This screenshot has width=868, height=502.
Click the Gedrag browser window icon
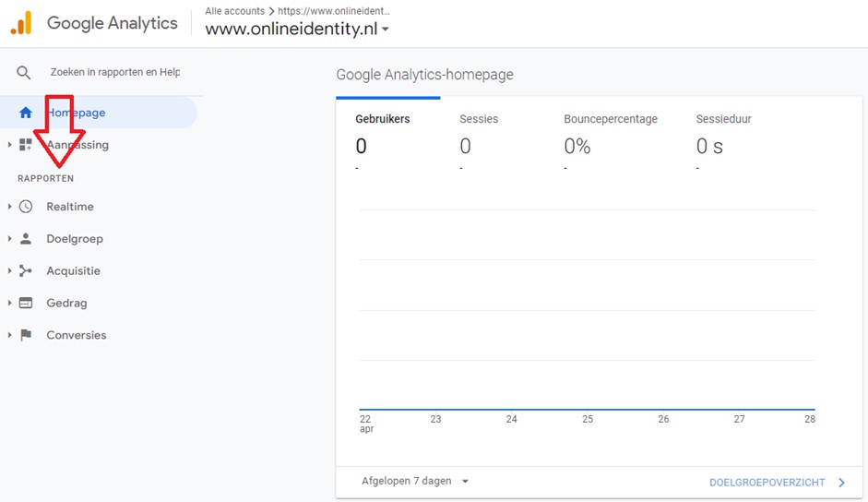click(x=26, y=303)
